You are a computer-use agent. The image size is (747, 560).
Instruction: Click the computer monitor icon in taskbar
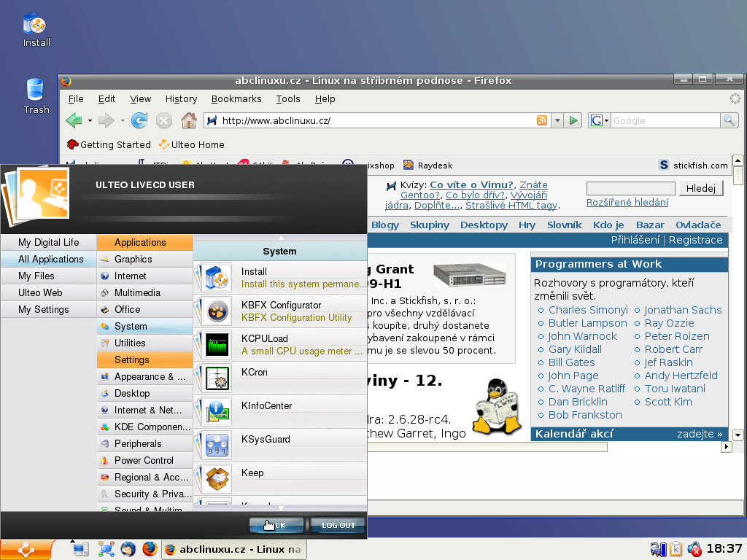80,549
